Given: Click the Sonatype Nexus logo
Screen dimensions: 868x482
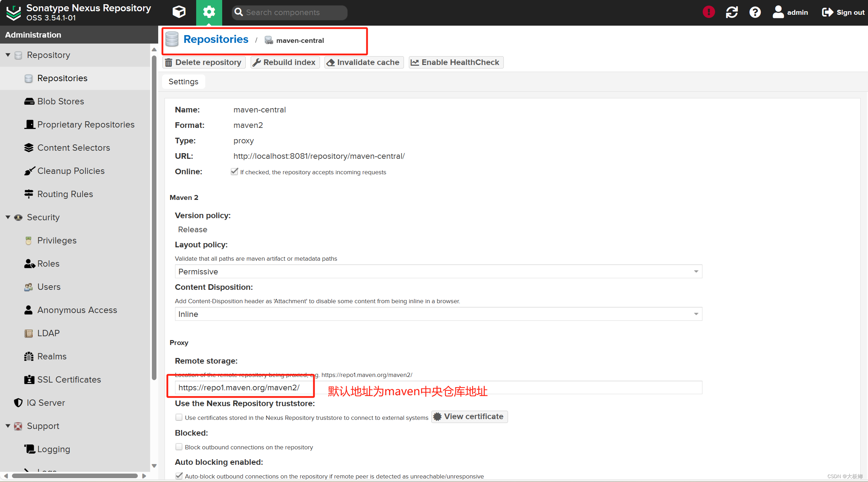Looking at the screenshot, I should point(14,13).
